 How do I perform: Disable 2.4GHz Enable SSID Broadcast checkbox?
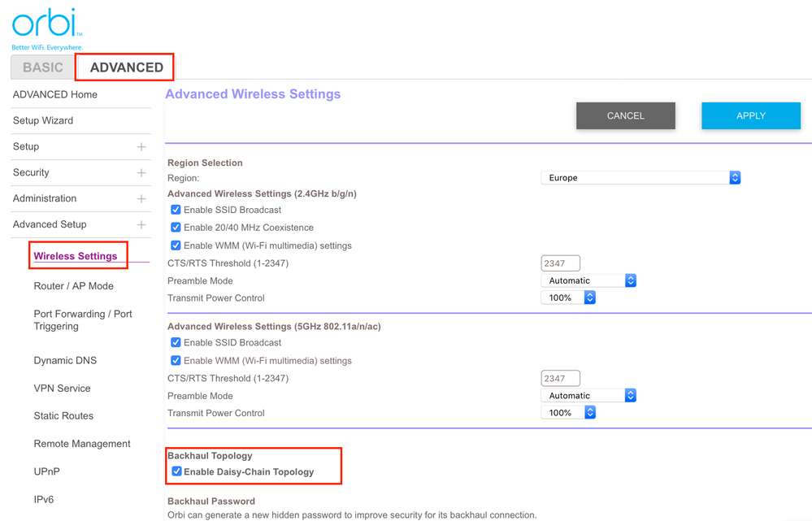coord(176,210)
